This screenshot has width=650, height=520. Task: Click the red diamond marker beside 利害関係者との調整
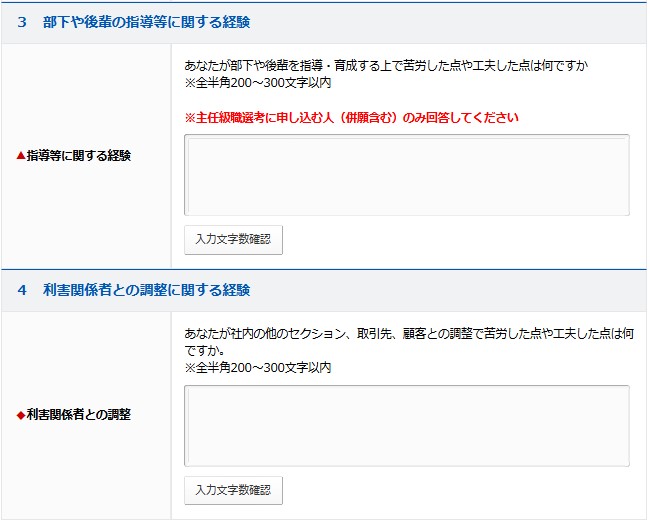coord(21,414)
